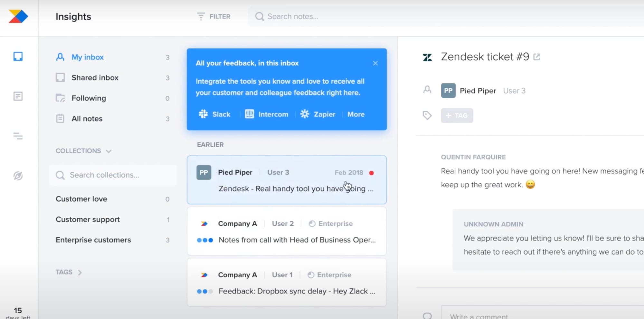Click the Zendesk logo icon
Image resolution: width=644 pixels, height=319 pixels.
[x=427, y=58]
